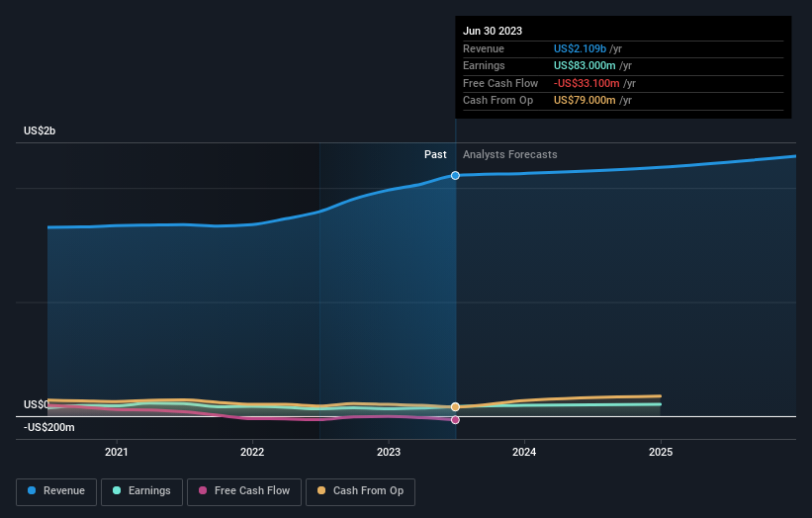Click the Earnings value US$83.000m in tooltip
This screenshot has height=518, width=812.
tap(585, 65)
